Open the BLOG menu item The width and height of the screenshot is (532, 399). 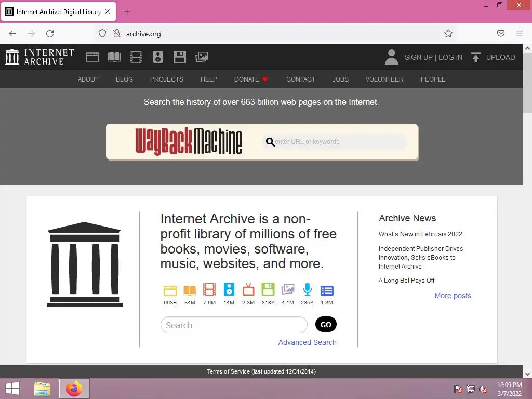coord(124,79)
